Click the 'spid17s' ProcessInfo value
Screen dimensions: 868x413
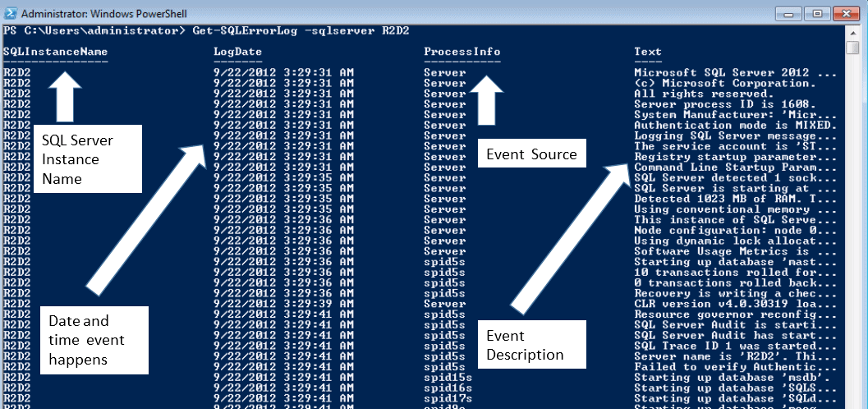448,398
